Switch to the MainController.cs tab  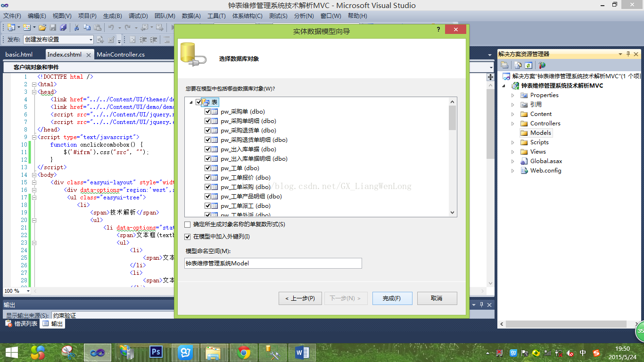coord(121,55)
